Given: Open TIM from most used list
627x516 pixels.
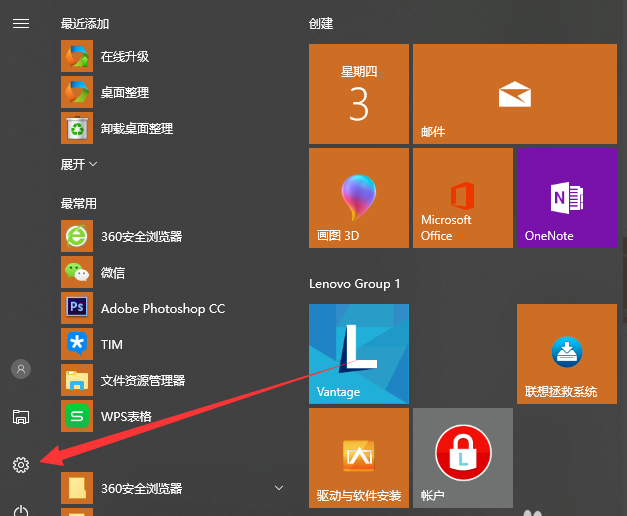Looking at the screenshot, I should [111, 345].
